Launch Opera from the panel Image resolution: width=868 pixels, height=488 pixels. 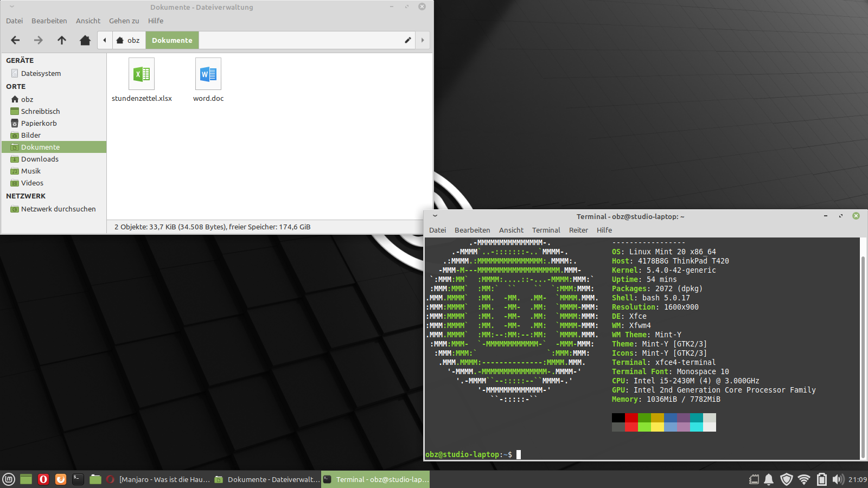pyautogui.click(x=43, y=479)
